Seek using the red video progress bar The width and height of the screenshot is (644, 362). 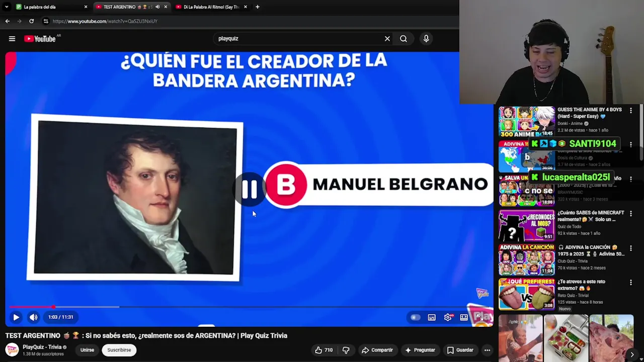(31, 307)
